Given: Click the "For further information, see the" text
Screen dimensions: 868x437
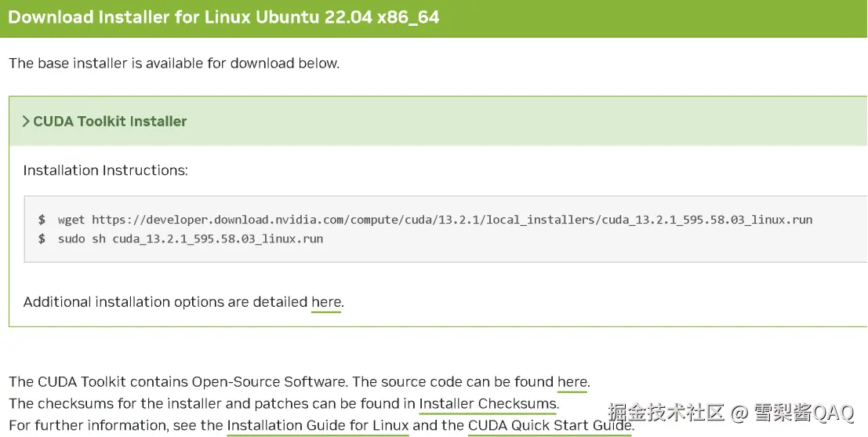Looking at the screenshot, I should (x=116, y=426).
